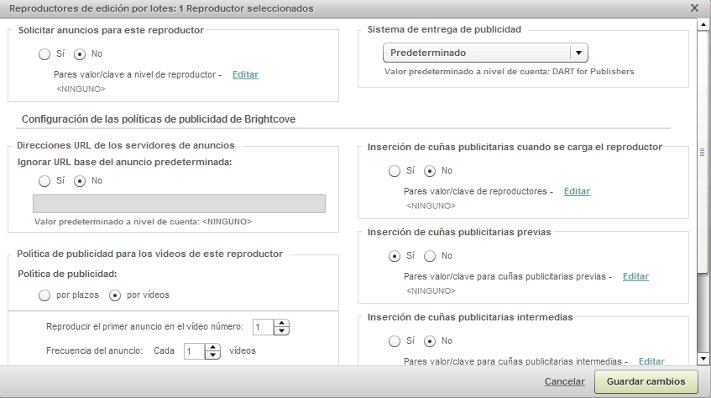Click the NINGUNO value under cuñas previas

click(x=431, y=291)
